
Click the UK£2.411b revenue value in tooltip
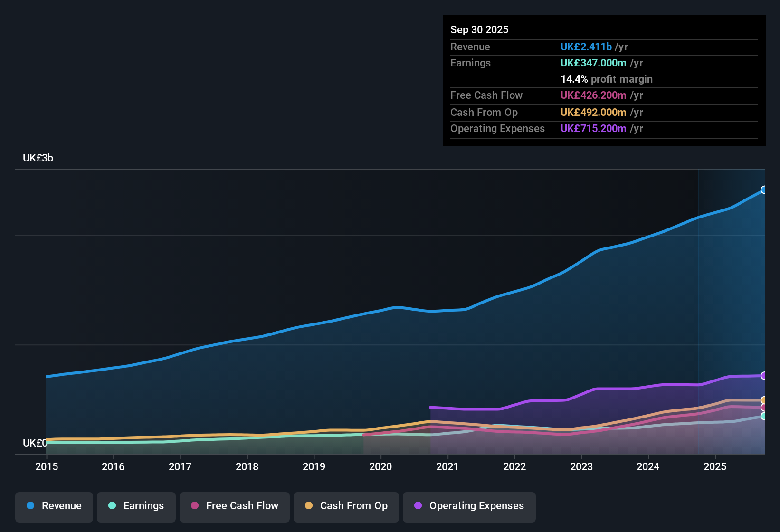586,47
